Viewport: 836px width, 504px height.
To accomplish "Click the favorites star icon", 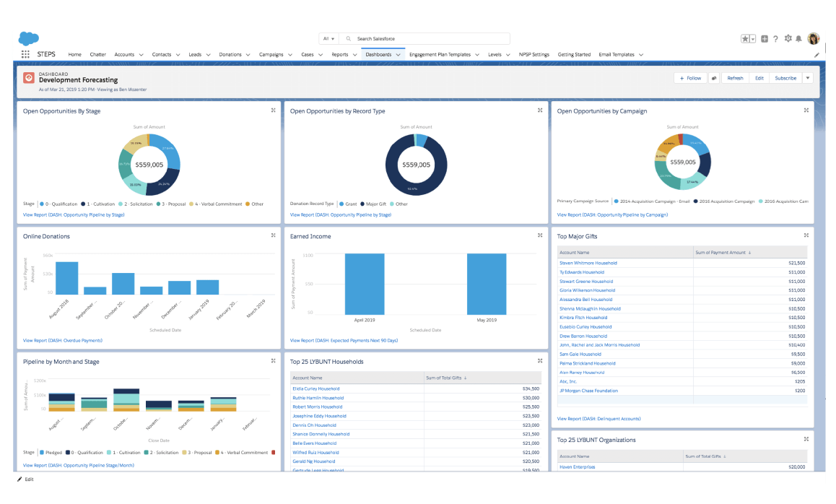I will click(x=744, y=38).
